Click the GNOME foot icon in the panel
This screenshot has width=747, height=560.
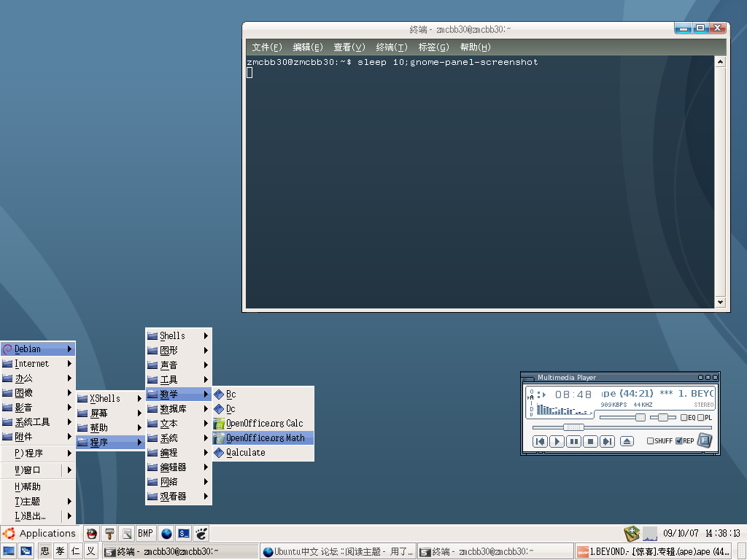(201, 533)
